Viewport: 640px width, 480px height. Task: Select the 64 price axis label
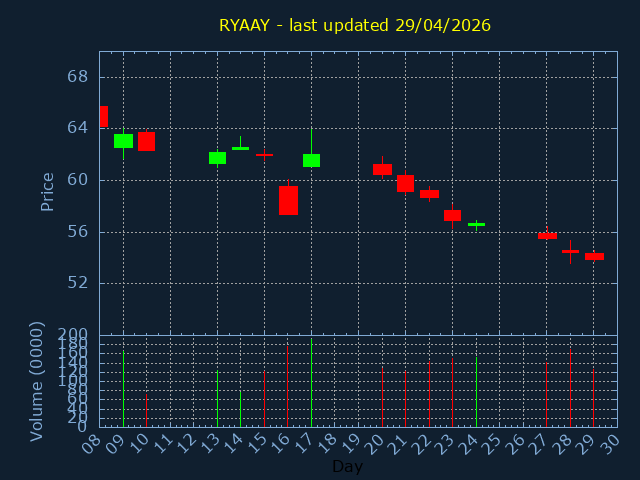[x=78, y=128]
